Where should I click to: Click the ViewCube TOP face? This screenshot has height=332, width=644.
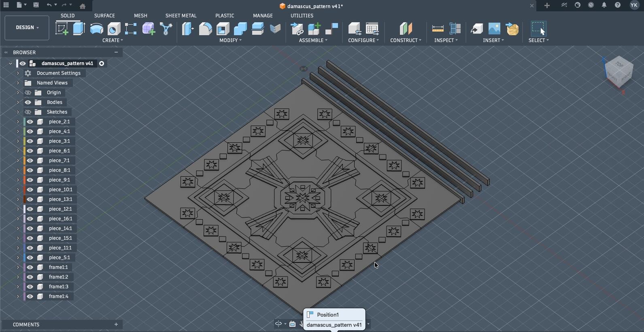(x=619, y=65)
